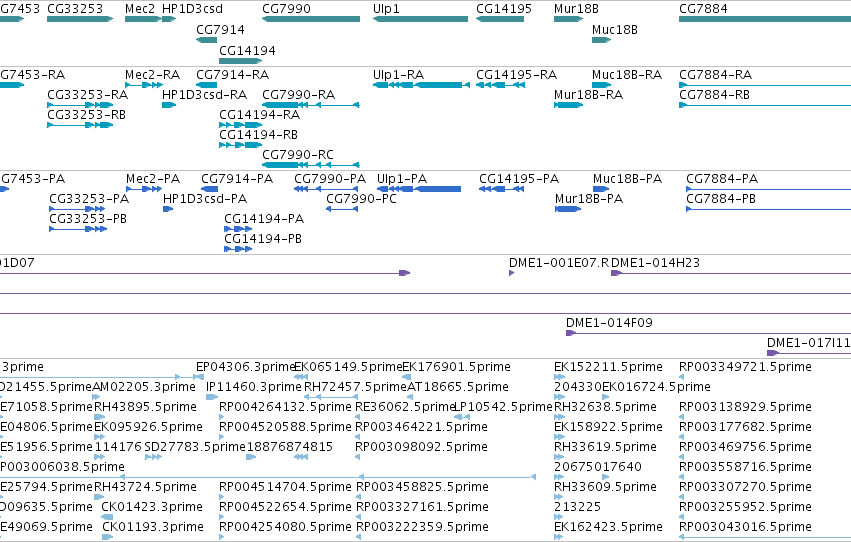Click the CG14194 gene bar
Screen dimensions: 851x542
240,61
